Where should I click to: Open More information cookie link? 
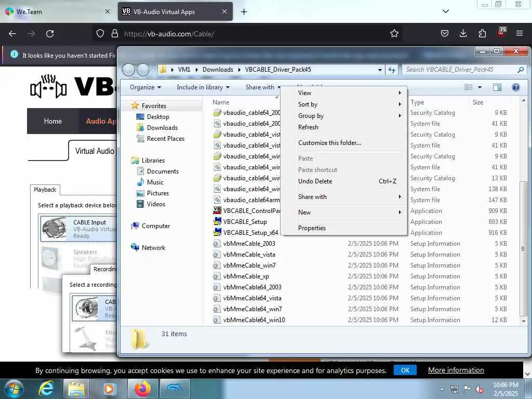456,370
